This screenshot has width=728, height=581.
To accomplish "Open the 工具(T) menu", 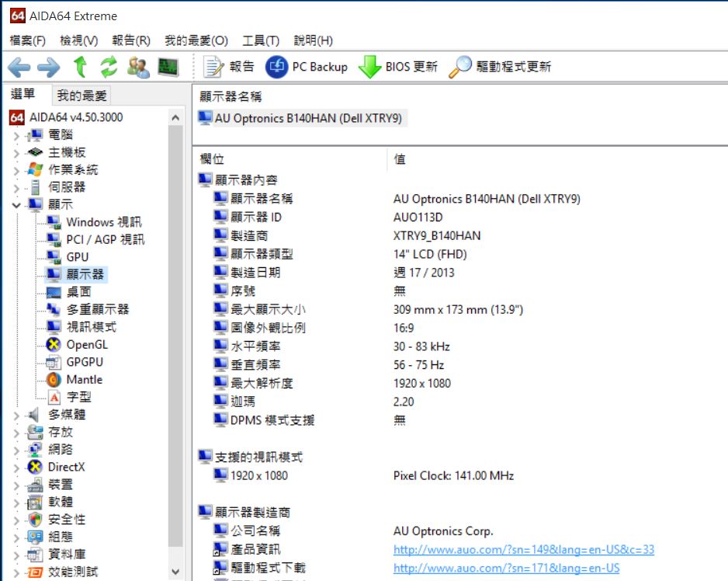I will pos(261,41).
